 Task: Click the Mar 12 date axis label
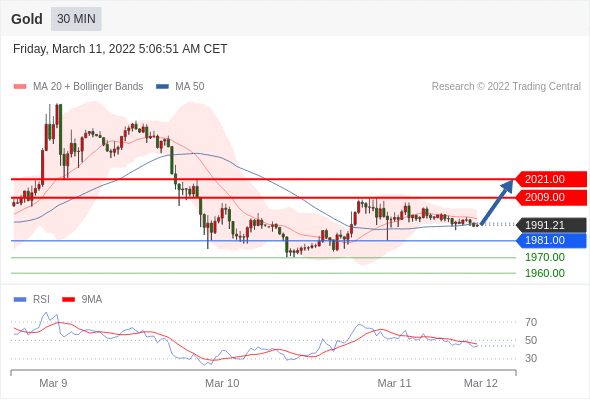pos(481,383)
